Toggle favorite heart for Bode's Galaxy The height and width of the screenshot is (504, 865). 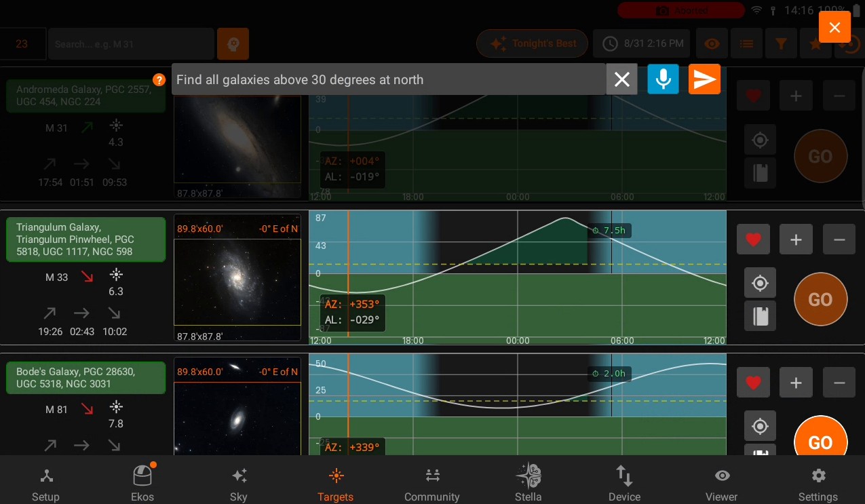(x=753, y=383)
